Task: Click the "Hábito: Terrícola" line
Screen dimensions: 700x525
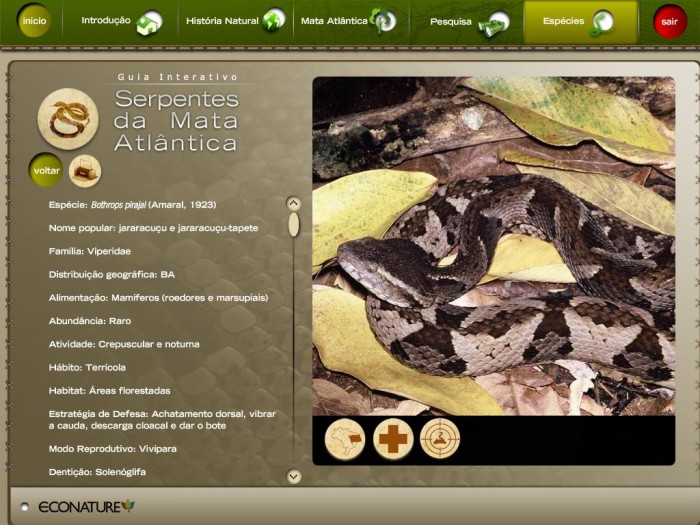Action: [x=87, y=367]
